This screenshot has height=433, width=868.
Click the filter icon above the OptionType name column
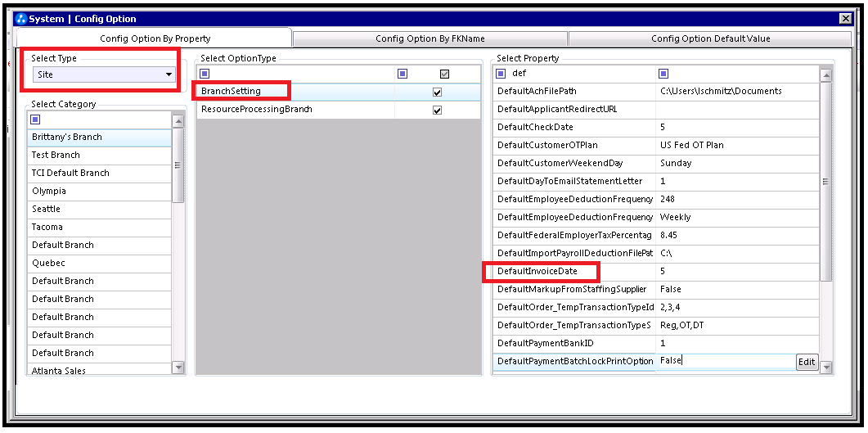tap(205, 74)
